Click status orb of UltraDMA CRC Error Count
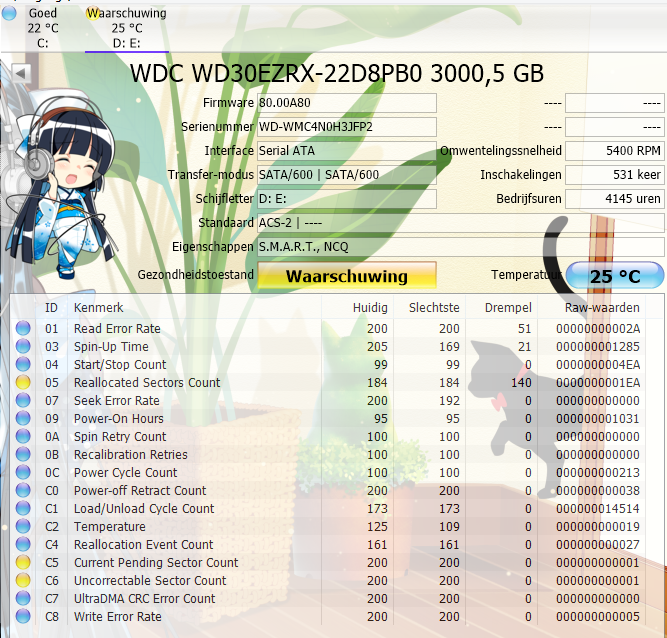Screen dimensions: 667x638 pos(23,598)
